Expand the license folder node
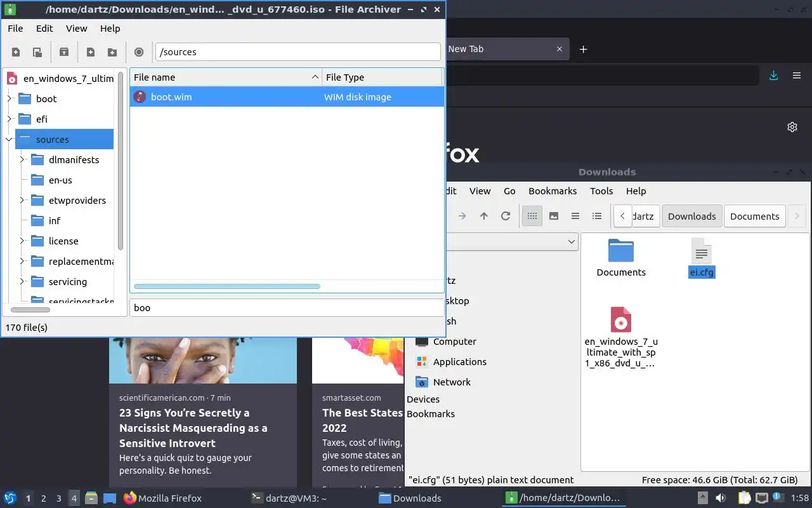 tap(22, 241)
